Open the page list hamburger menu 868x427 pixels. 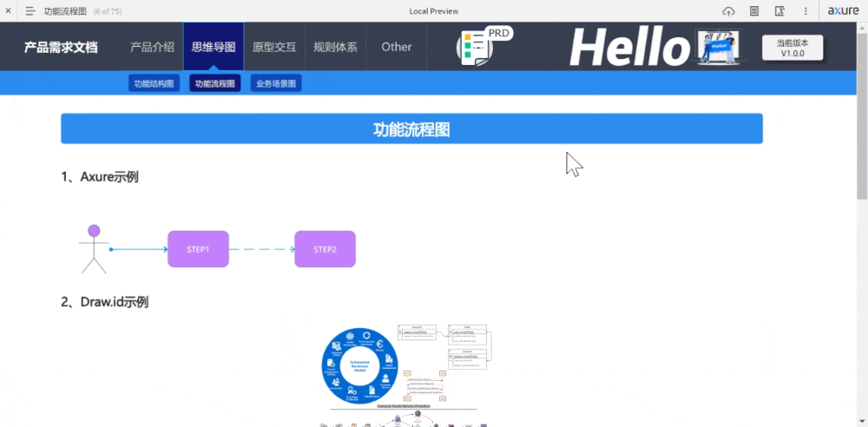30,11
